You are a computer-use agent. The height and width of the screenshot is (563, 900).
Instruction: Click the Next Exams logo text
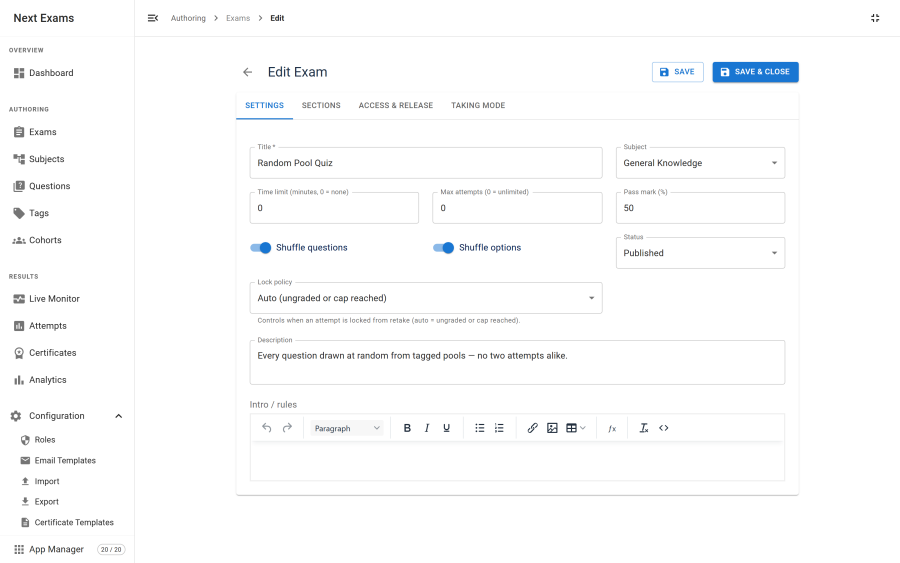[44, 18]
